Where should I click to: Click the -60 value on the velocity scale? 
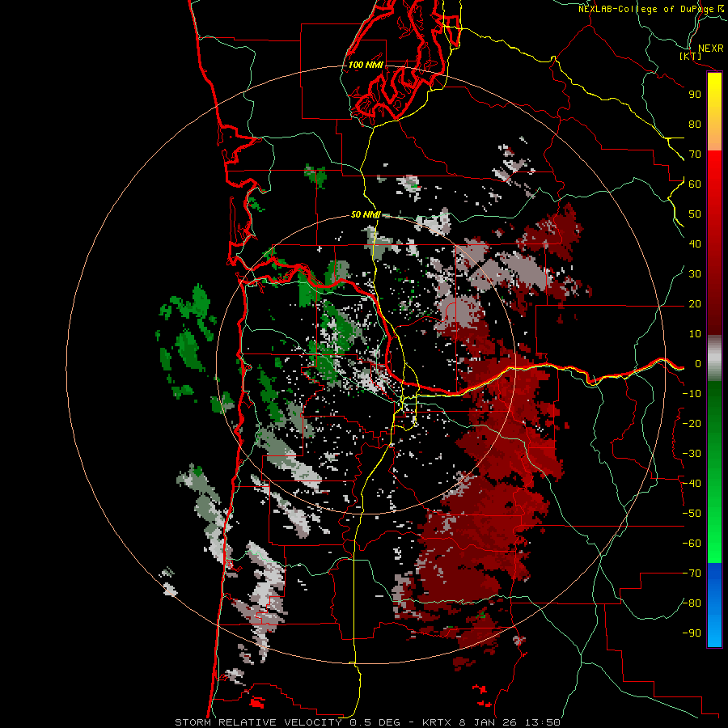click(692, 544)
